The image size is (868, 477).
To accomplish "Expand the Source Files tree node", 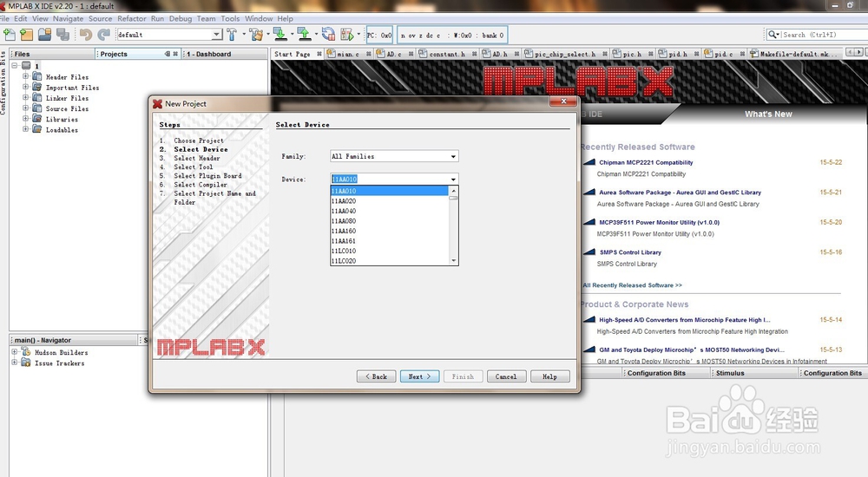I will tap(25, 108).
